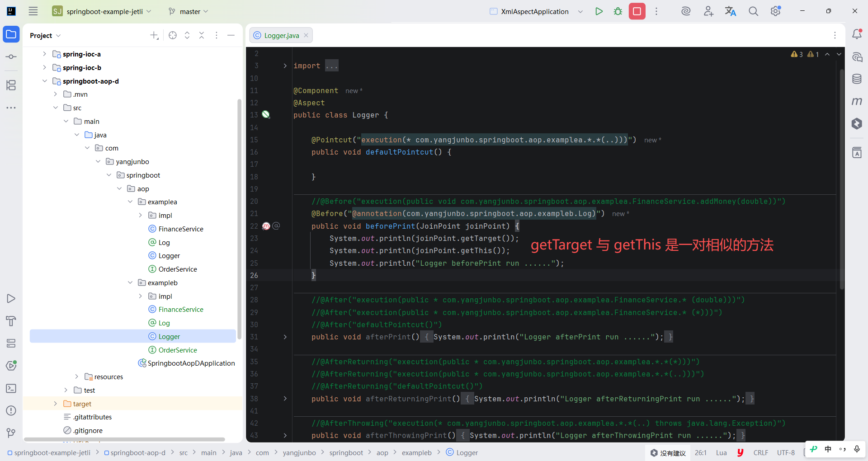
Task: Hide the Project panel
Action: coord(231,35)
